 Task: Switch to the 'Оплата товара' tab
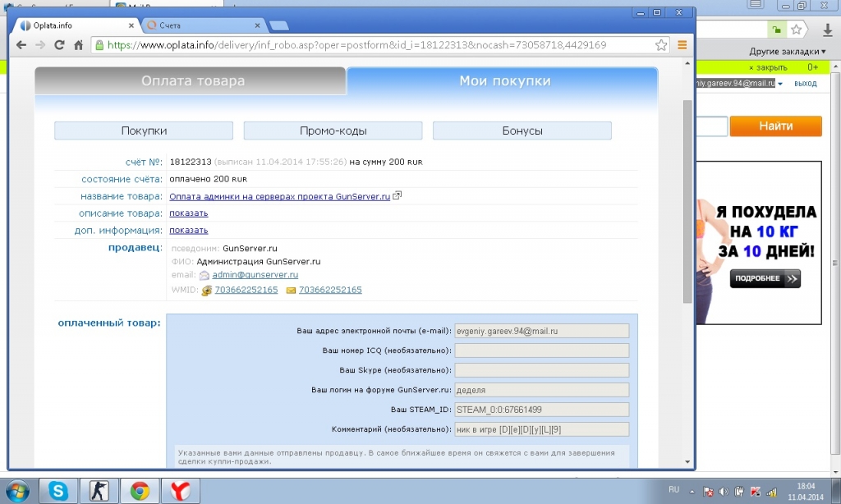coord(192,81)
